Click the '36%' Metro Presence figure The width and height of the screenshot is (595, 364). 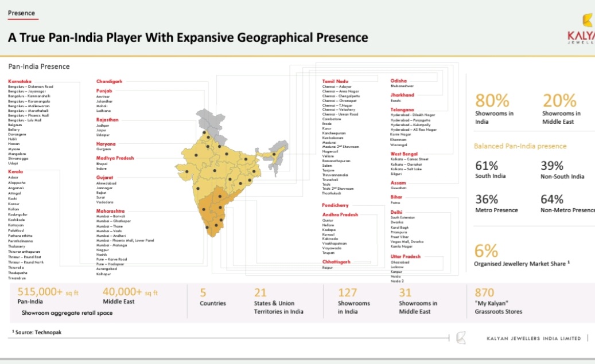coord(487,199)
